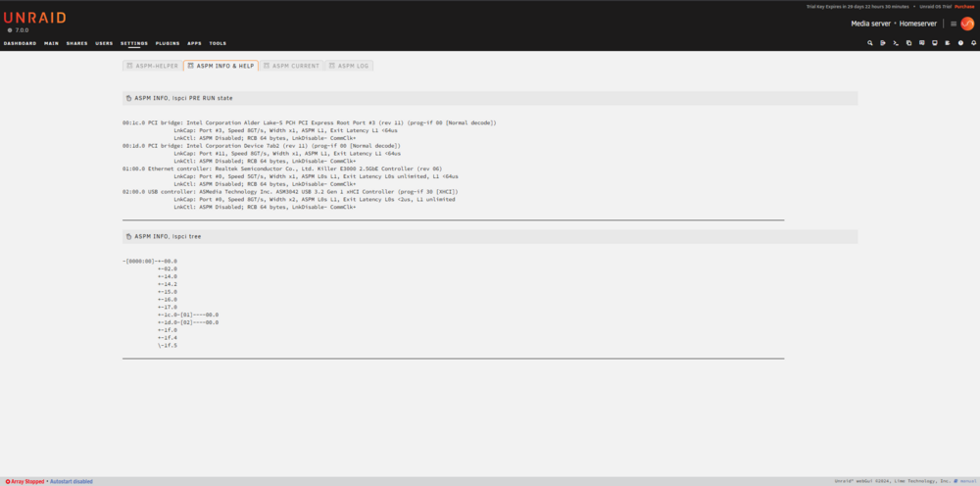980x486 pixels.
Task: Select the ASPM INFO & HELP tab
Action: click(220, 66)
